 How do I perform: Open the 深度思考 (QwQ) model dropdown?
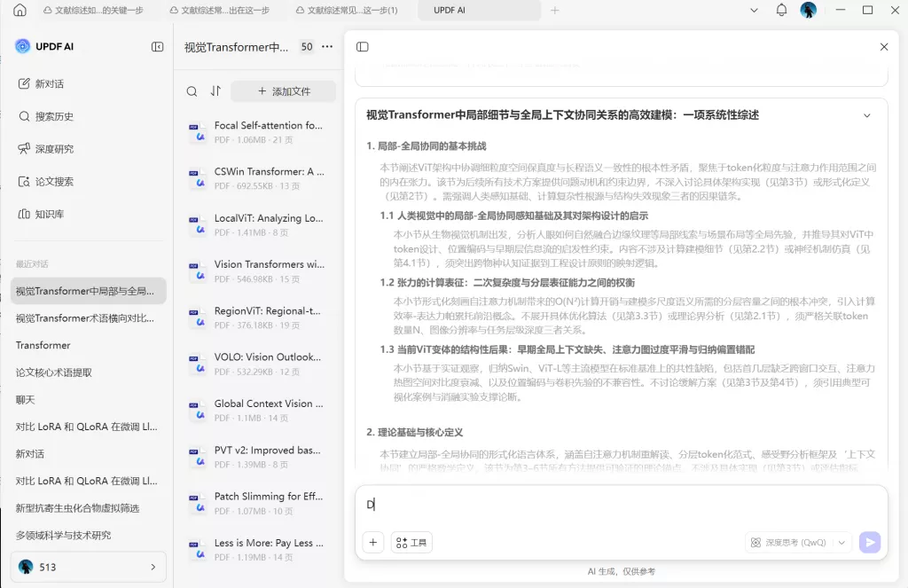[841, 542]
